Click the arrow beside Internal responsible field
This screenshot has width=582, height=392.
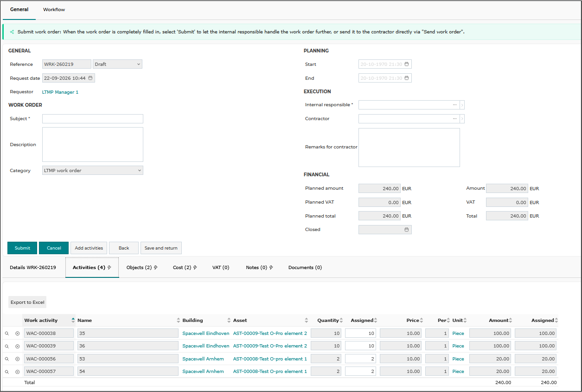tap(462, 105)
